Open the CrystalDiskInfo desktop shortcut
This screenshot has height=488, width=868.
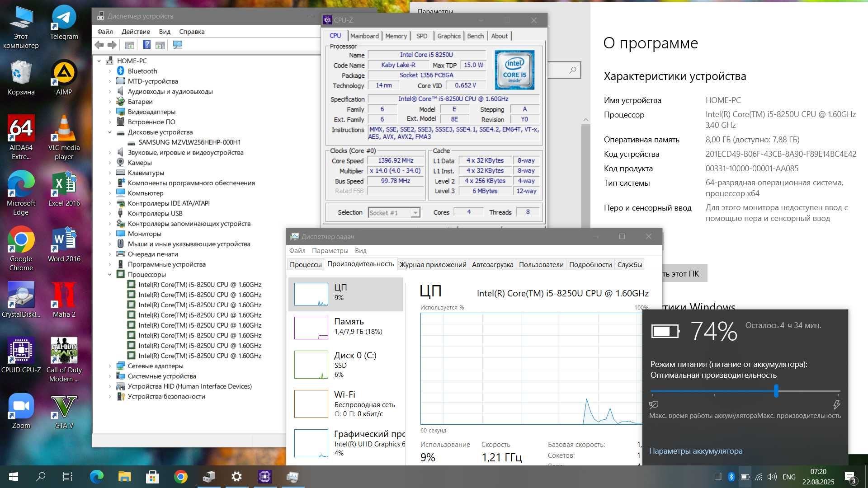(21, 300)
